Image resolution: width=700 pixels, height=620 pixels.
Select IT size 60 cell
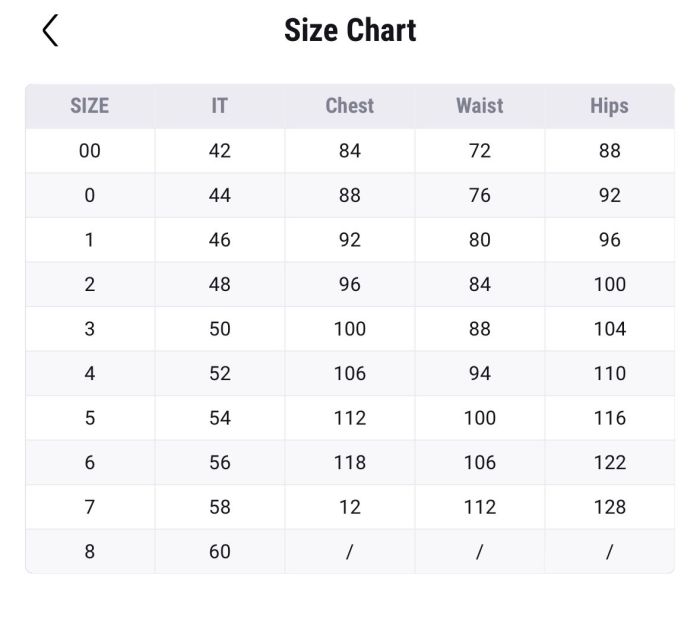[220, 551]
